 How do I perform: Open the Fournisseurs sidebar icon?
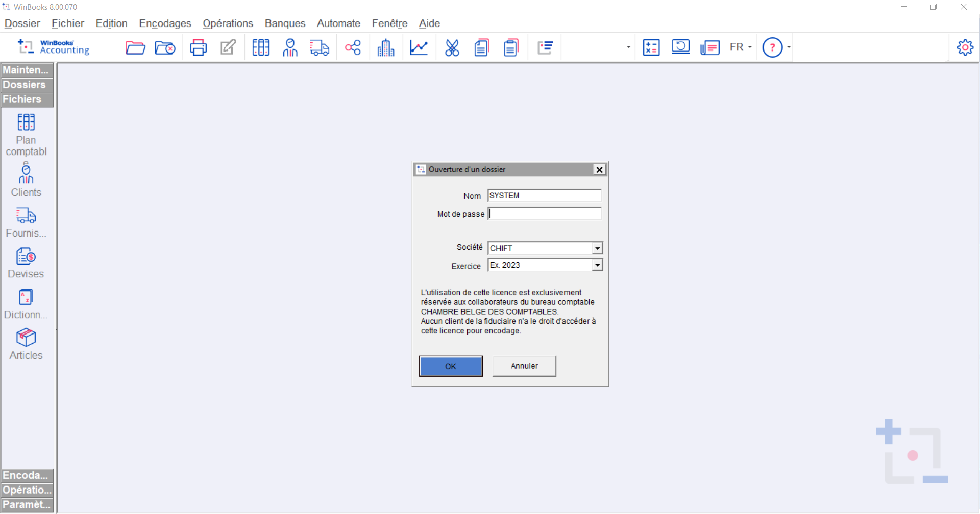26,215
